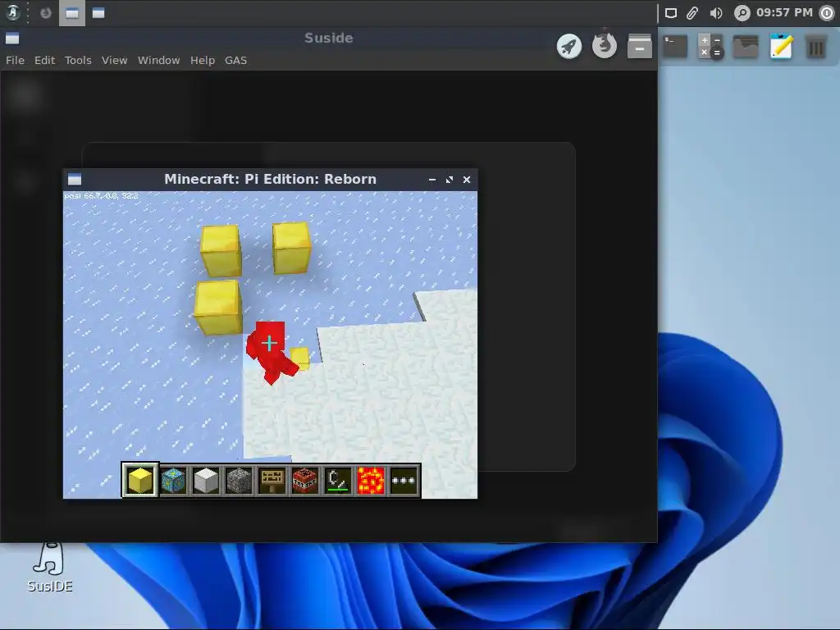Select the gravel block hotbar slot
Viewport: 840px width, 630px height.
tap(239, 480)
